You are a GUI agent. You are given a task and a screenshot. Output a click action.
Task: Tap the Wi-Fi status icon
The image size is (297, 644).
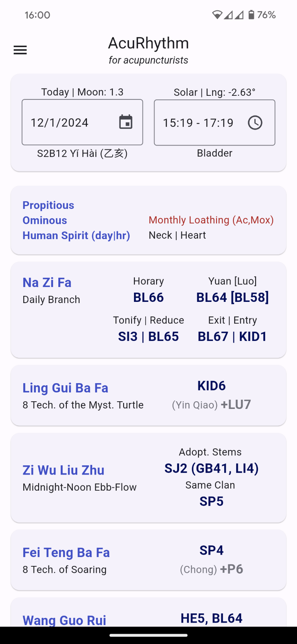point(217,15)
